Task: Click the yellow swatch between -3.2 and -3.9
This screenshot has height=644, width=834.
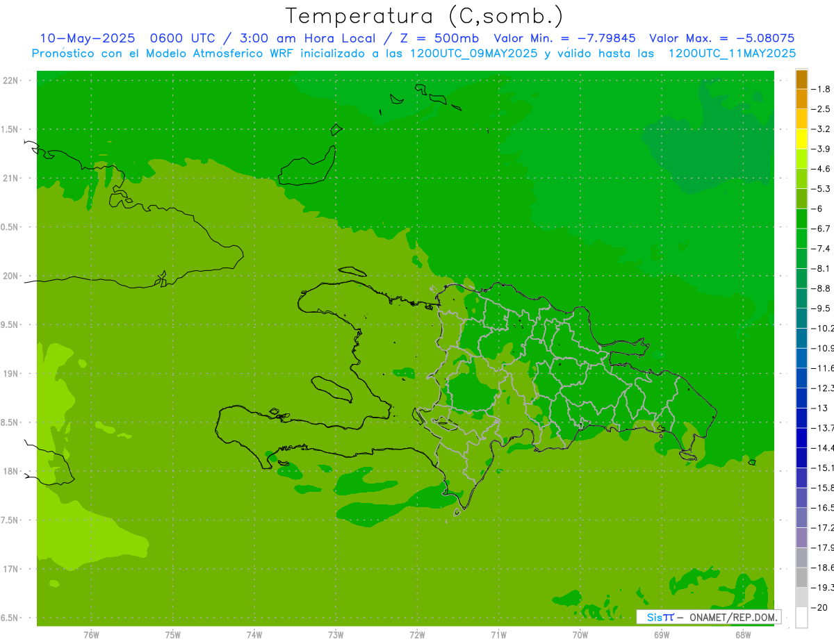Action: click(x=801, y=139)
